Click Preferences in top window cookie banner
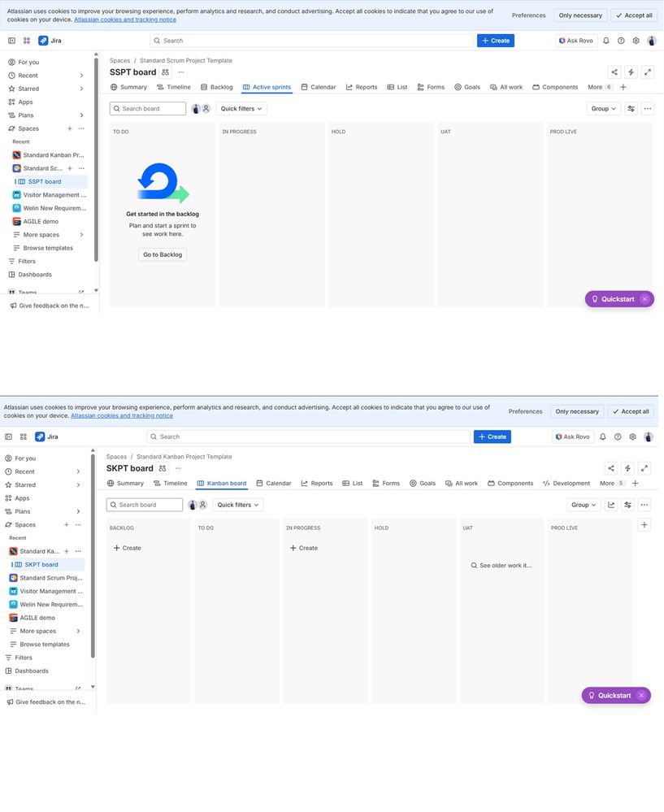Screen dimensions: 664x812 pyautogui.click(x=529, y=15)
